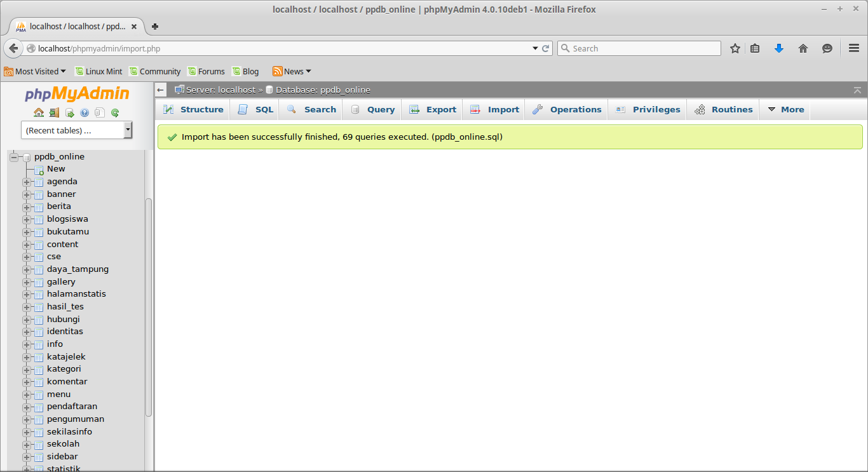Open phpMyAdmin documentation help icon

coord(85,113)
